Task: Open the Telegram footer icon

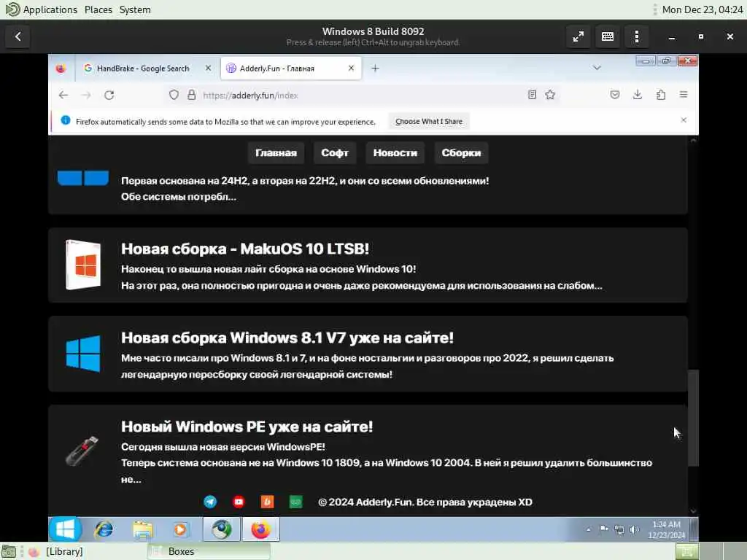Action: pos(210,502)
